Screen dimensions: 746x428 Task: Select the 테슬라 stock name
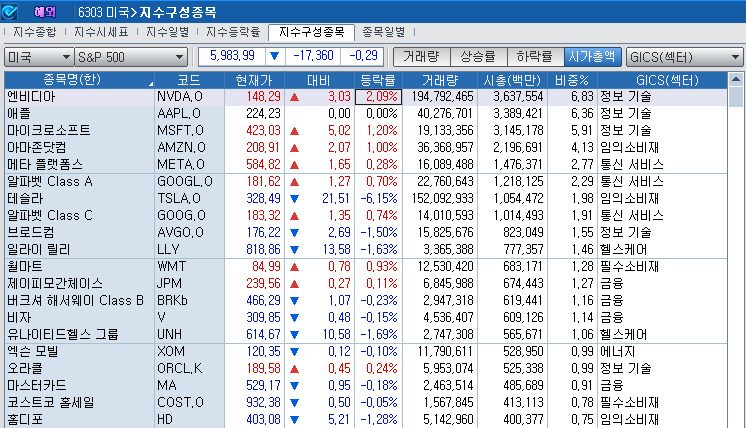[25, 199]
